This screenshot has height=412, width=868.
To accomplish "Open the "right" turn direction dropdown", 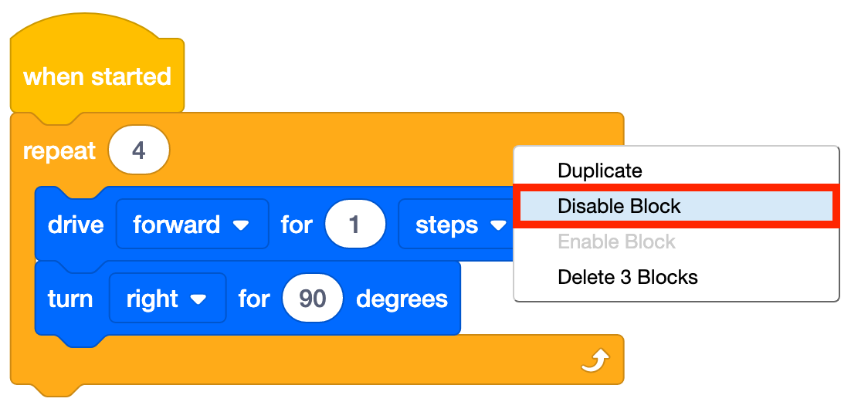I will coord(168,299).
